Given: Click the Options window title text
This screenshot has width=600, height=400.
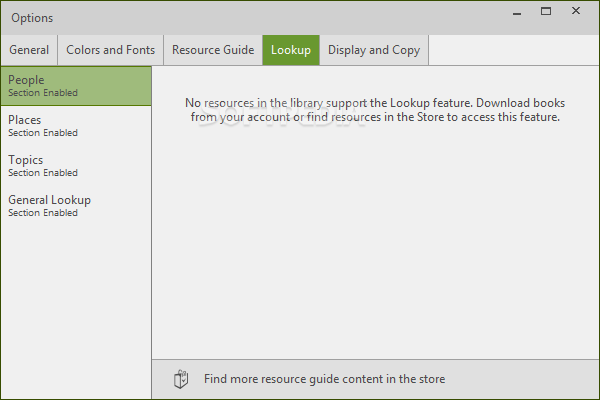Looking at the screenshot, I should point(32,18).
